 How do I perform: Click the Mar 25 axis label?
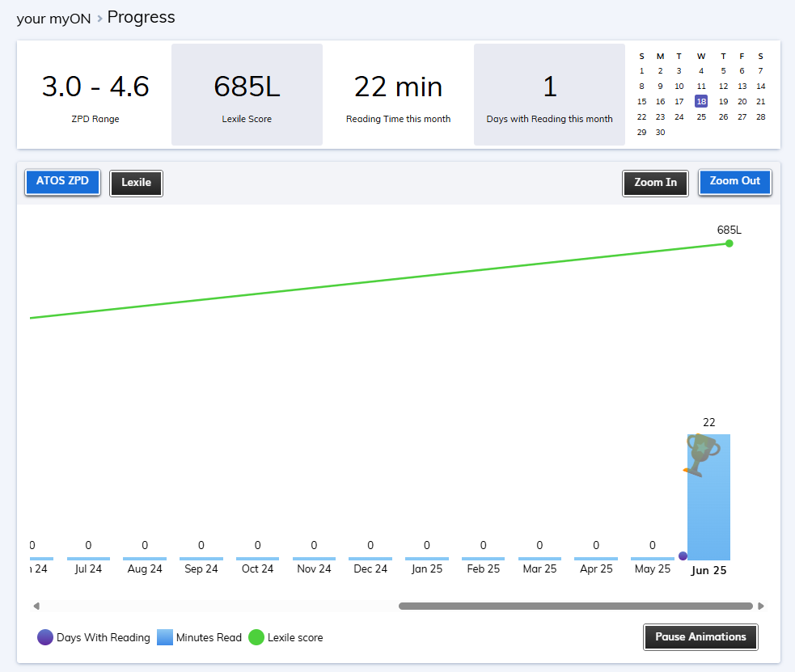coord(539,568)
